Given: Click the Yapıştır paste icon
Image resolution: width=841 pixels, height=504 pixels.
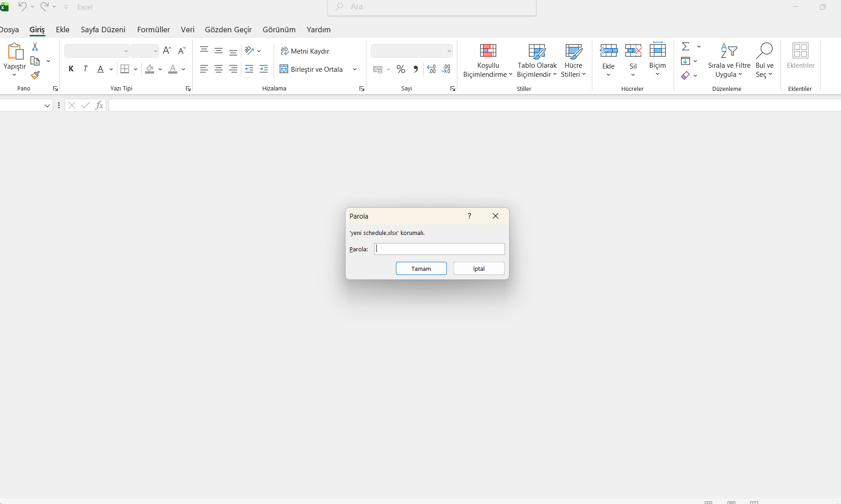Looking at the screenshot, I should pos(15,51).
